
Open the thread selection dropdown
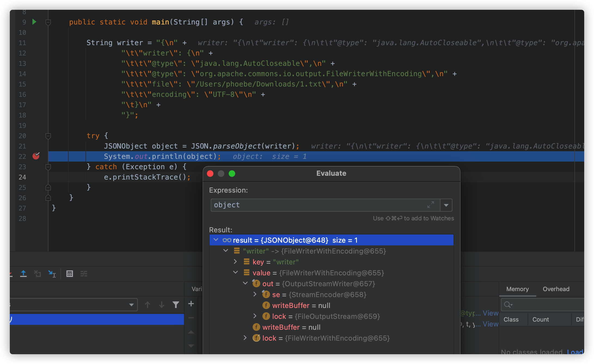tap(131, 305)
